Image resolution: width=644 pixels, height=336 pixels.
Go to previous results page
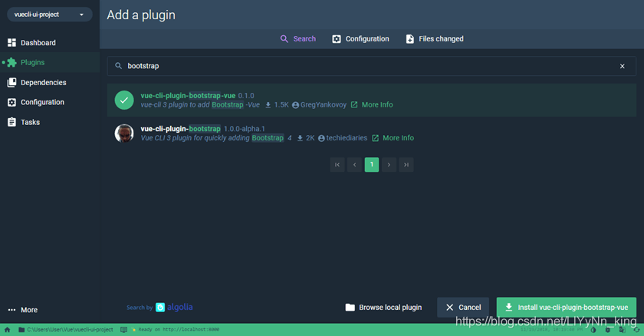(x=354, y=165)
